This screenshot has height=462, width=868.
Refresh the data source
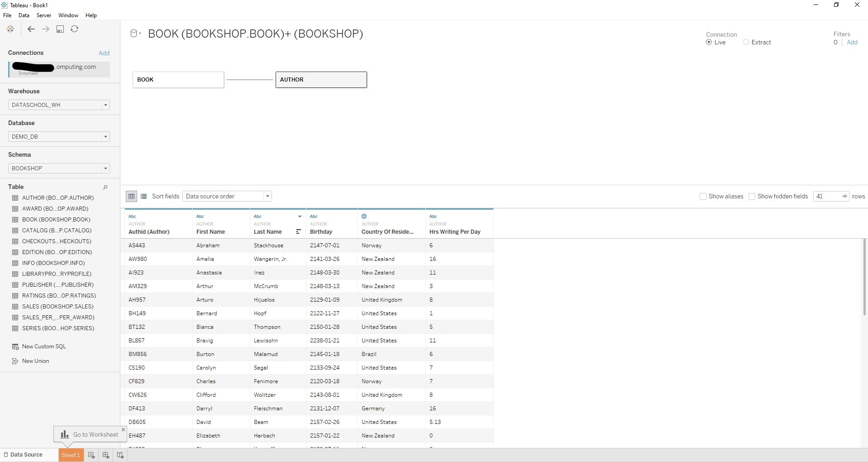pos(75,29)
